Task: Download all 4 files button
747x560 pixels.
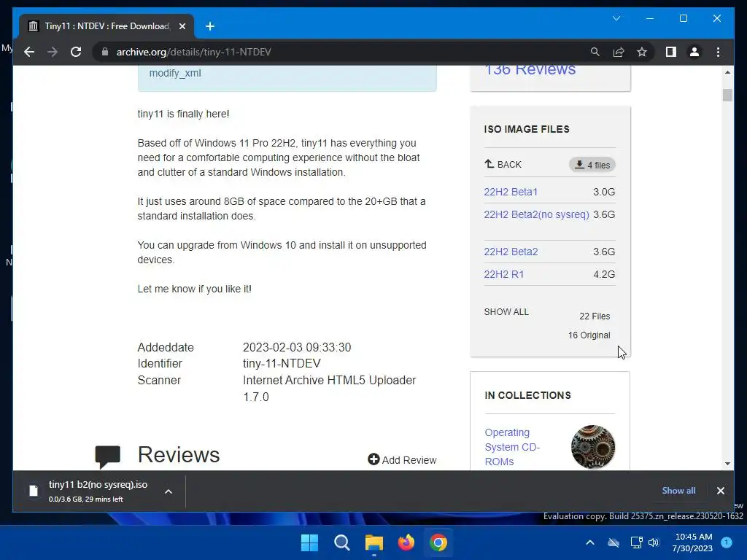Action: 592,165
